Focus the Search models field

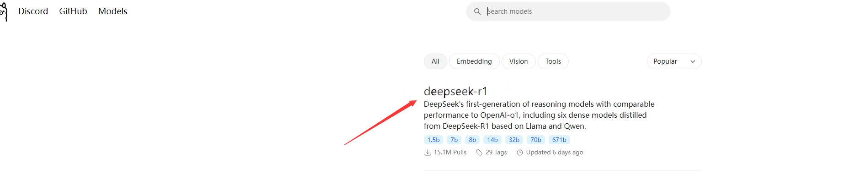click(x=568, y=11)
